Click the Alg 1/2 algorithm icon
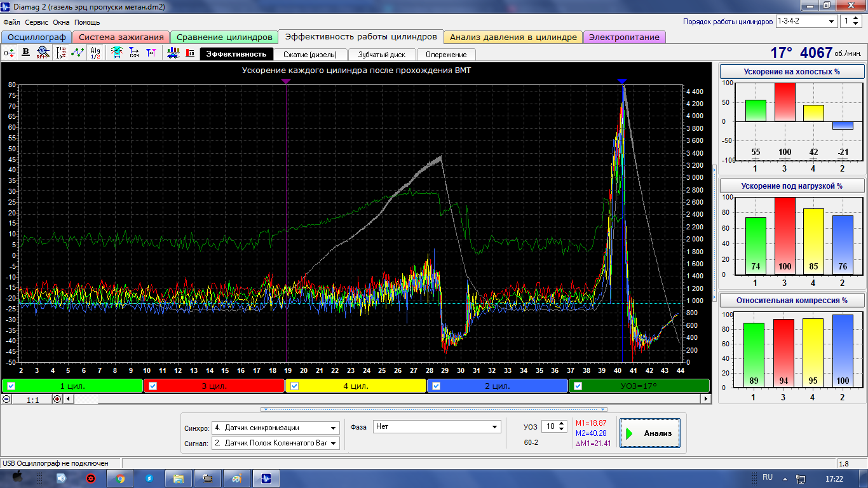This screenshot has height=488, width=868. (95, 53)
